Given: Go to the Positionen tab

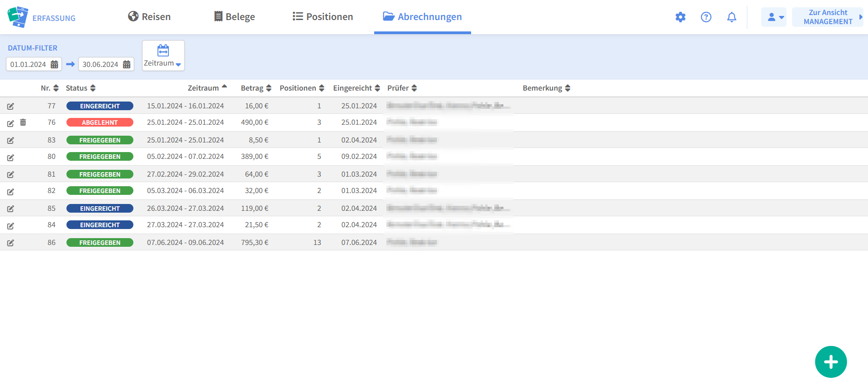Looking at the screenshot, I should [x=323, y=17].
